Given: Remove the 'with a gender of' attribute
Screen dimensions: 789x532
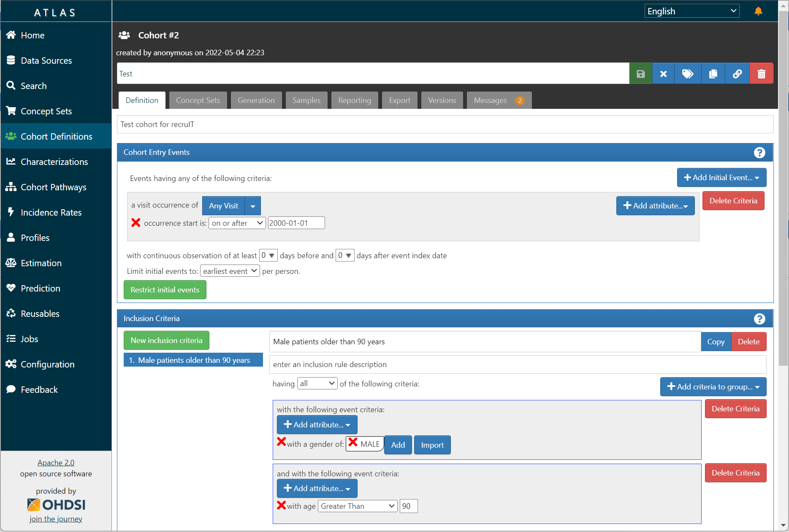Looking at the screenshot, I should click(281, 442).
